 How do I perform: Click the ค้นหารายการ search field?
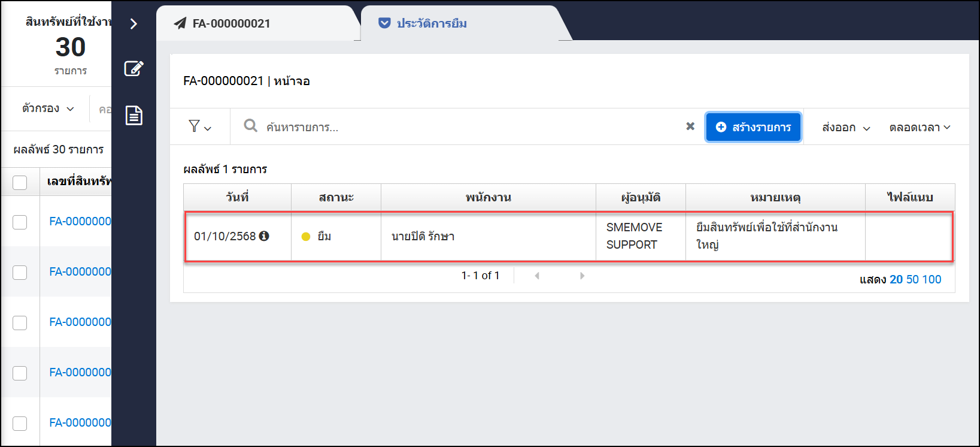(x=467, y=127)
